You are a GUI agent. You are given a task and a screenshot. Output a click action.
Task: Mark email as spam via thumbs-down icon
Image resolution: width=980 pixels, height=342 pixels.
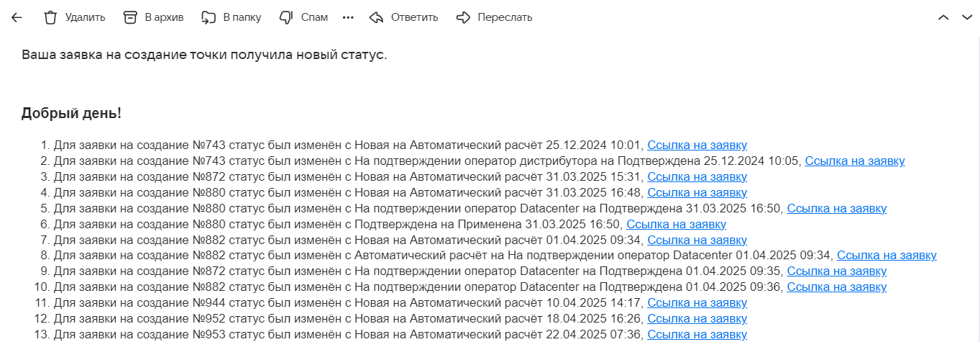tap(286, 17)
